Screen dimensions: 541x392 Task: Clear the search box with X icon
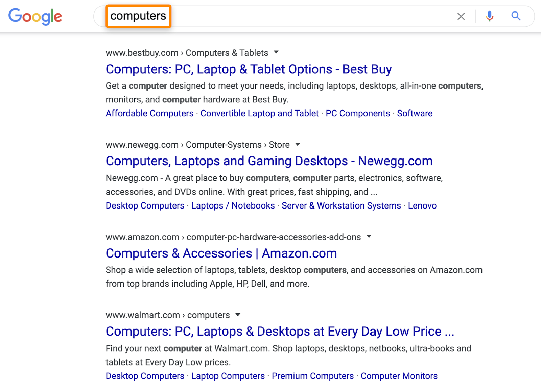[x=461, y=16]
